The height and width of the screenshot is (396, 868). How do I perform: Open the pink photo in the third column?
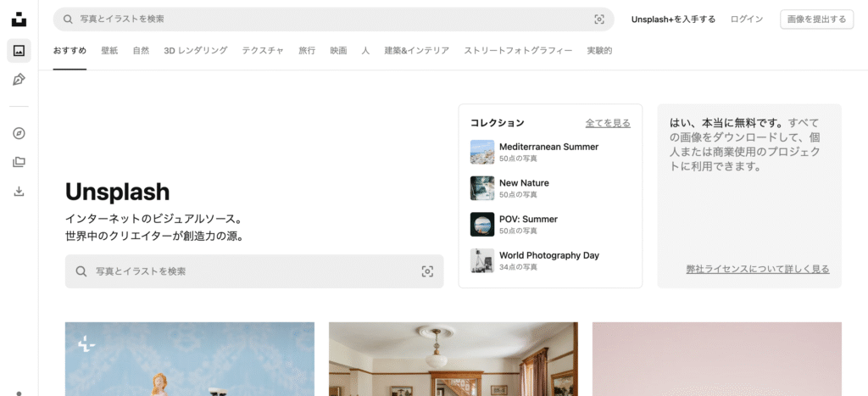click(717, 359)
